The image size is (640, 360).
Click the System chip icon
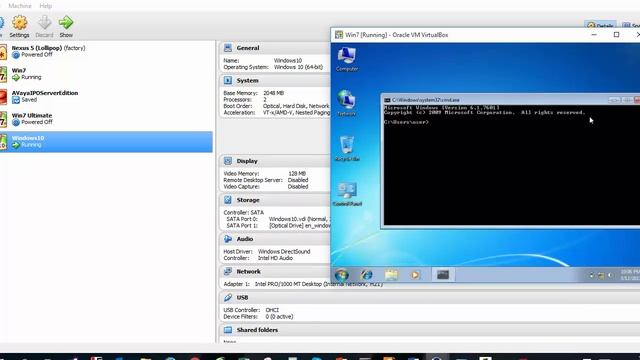click(x=228, y=80)
